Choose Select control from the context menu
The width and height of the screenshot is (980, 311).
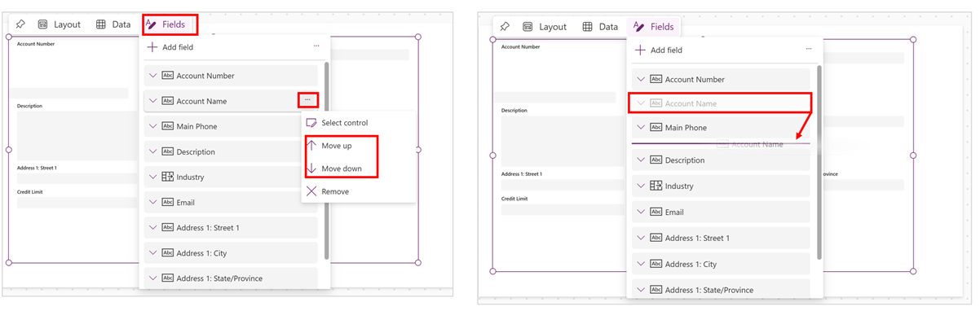click(x=344, y=123)
